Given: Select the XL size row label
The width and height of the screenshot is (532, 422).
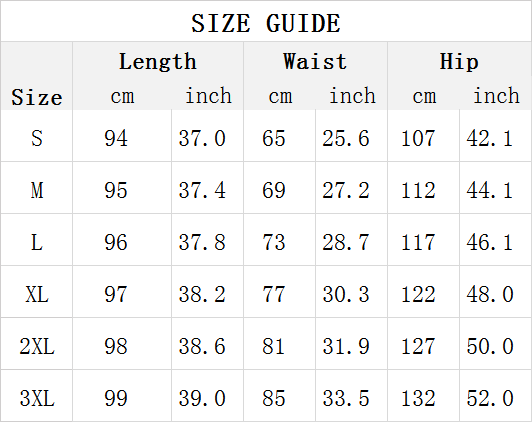Looking at the screenshot, I should pos(37,294).
